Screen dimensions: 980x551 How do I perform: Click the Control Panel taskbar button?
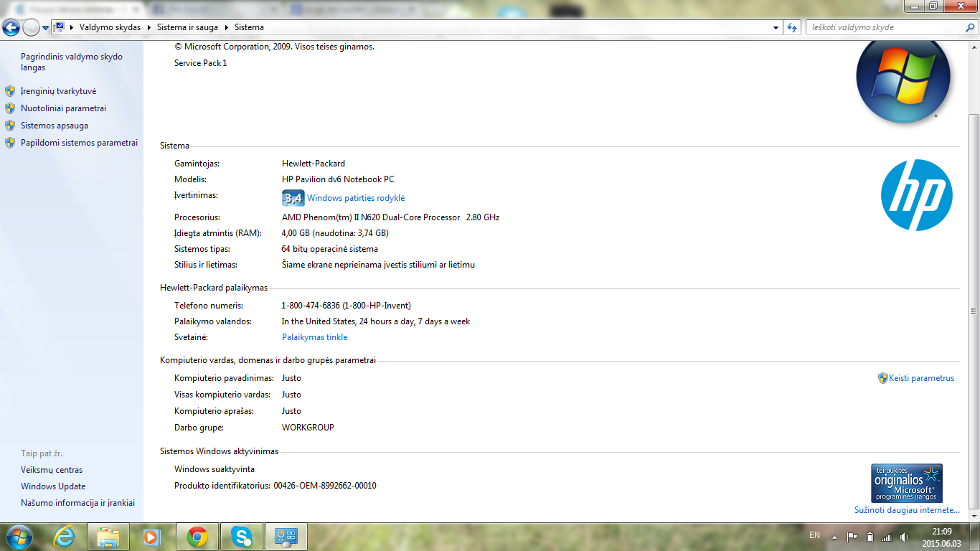tap(286, 537)
